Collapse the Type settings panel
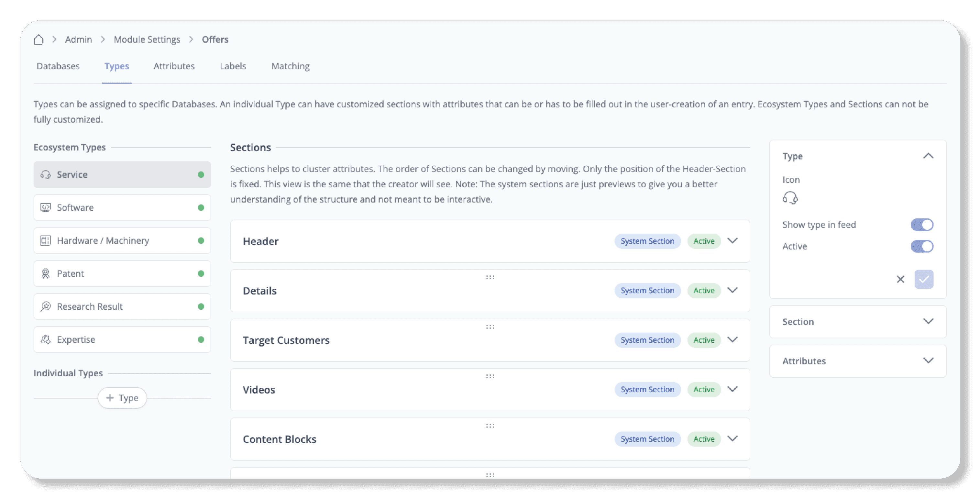The height and width of the screenshot is (499, 980). coord(928,156)
